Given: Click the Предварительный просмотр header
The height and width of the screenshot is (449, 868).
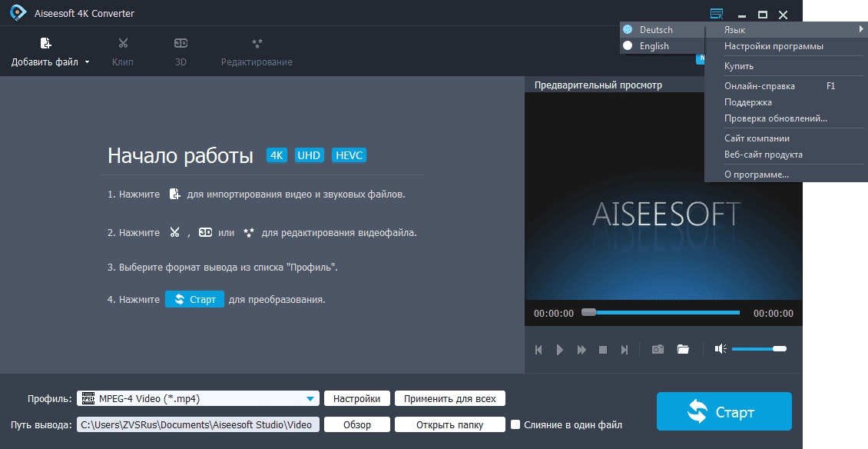Looking at the screenshot, I should (x=598, y=85).
